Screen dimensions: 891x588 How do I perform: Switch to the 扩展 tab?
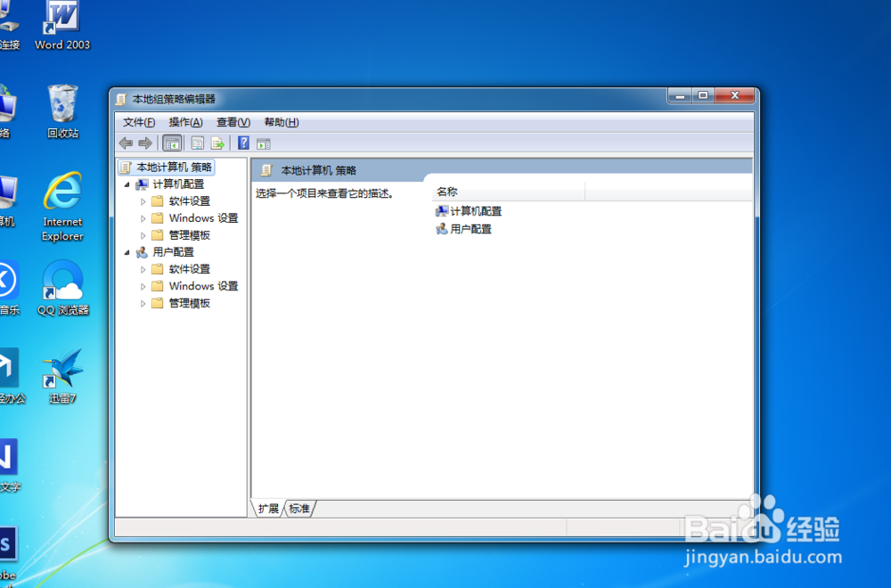268,509
